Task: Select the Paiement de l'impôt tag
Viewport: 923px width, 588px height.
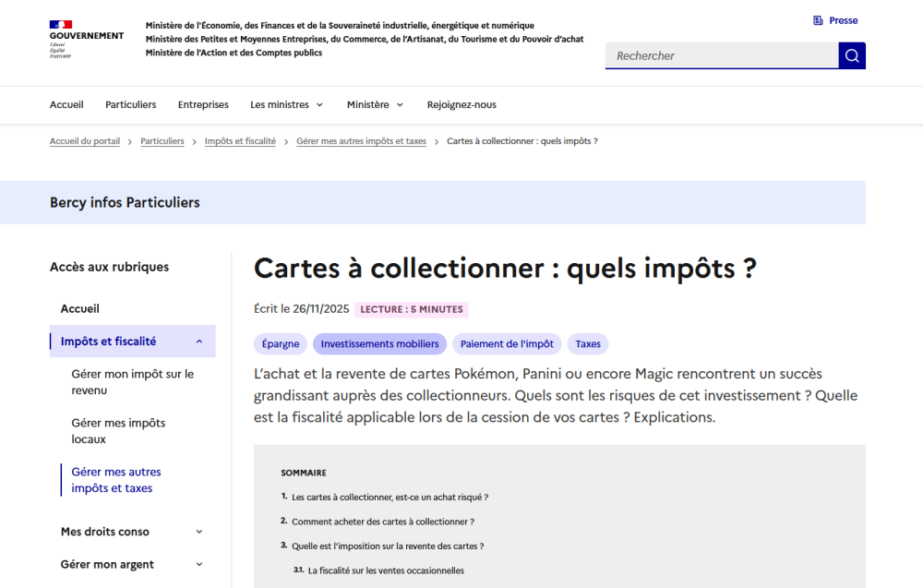Action: (507, 344)
